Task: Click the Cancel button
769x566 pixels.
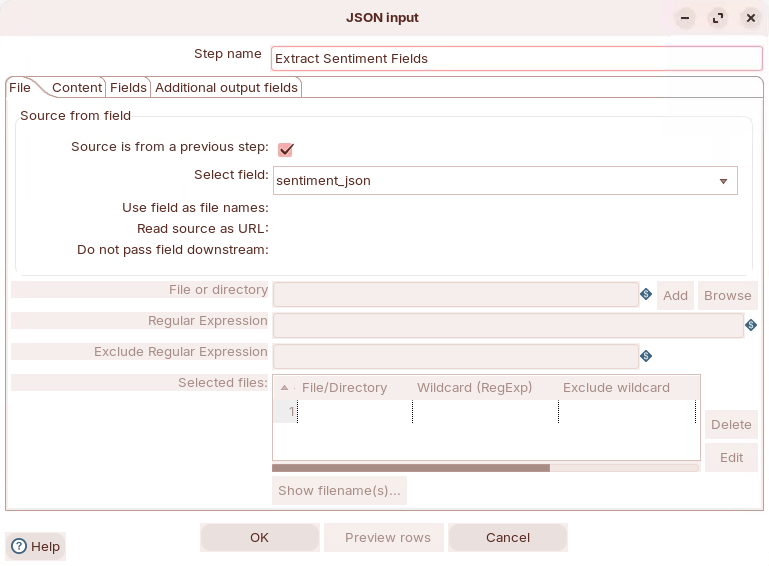Action: click(x=508, y=537)
